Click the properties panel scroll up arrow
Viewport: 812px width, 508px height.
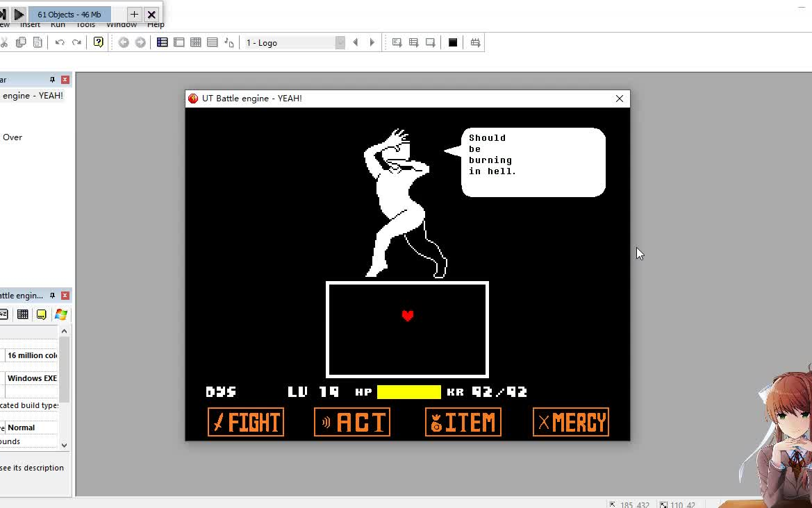click(x=64, y=331)
